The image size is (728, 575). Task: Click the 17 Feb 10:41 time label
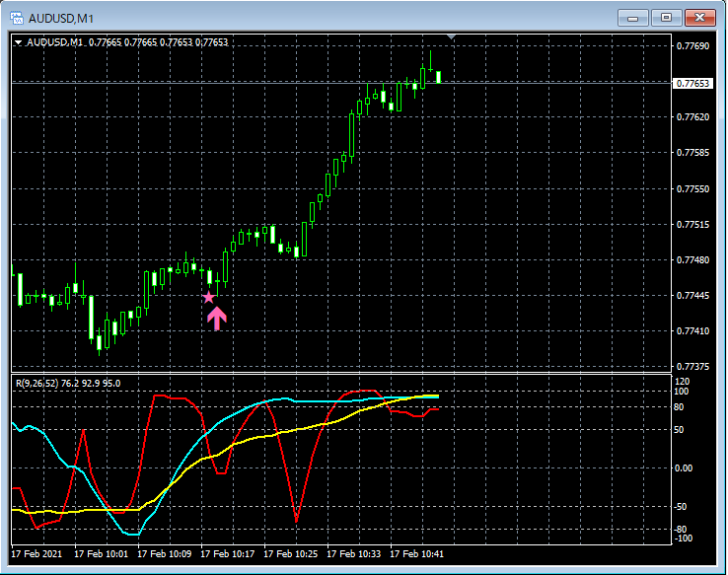(417, 554)
